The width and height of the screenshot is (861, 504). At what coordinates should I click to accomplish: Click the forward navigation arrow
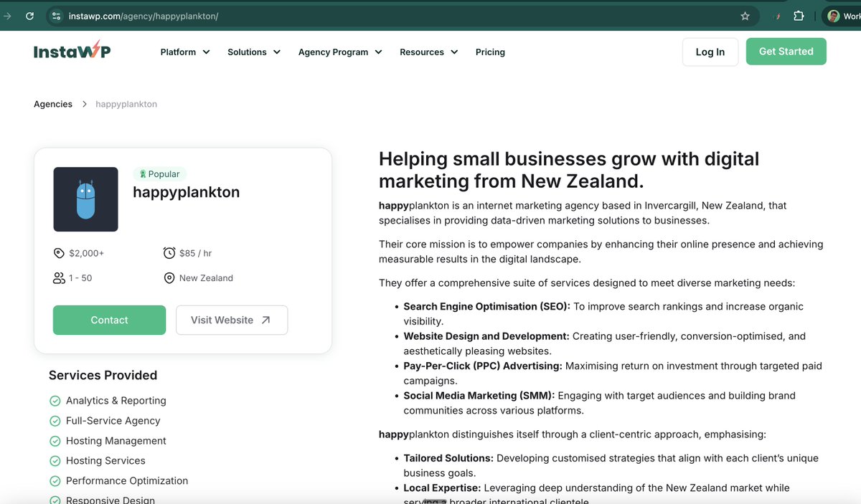(x=7, y=16)
